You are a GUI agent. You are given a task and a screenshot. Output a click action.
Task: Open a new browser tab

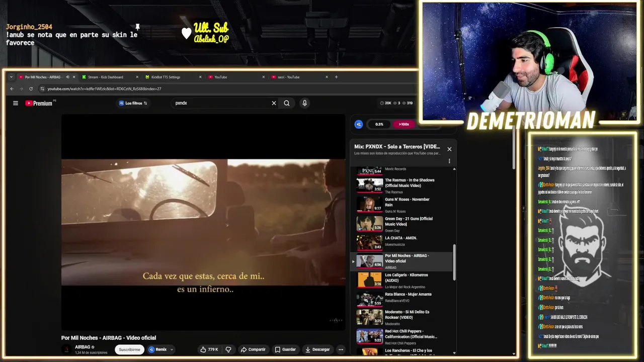336,77
